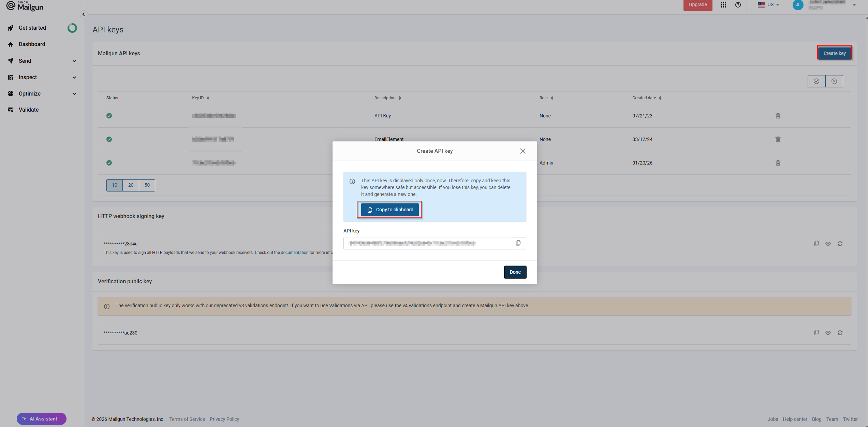Open the US region dropdown
Image resolution: width=868 pixels, height=427 pixels.
[x=768, y=5]
